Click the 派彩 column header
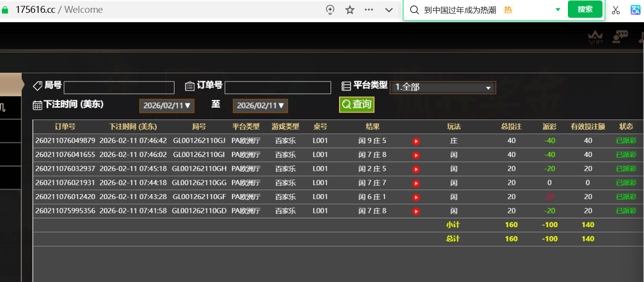Image resolution: width=644 pixels, height=282 pixels. pyautogui.click(x=550, y=127)
